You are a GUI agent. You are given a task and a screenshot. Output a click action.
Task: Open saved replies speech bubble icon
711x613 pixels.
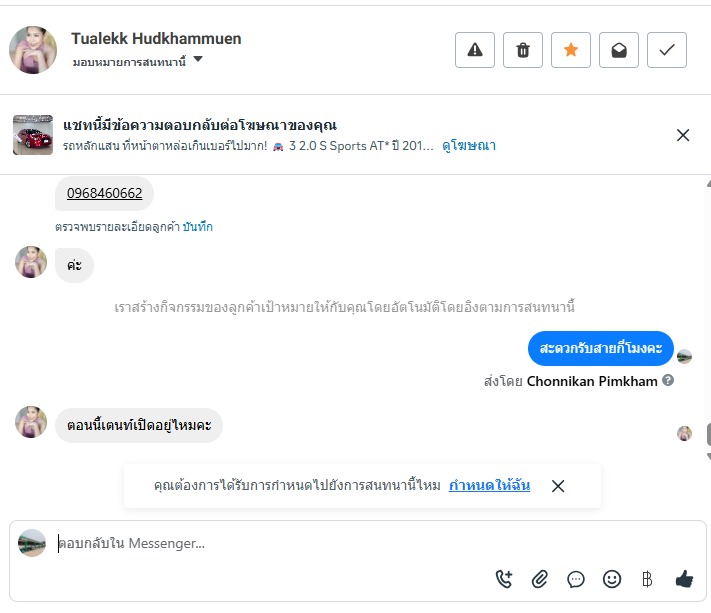[x=576, y=578]
